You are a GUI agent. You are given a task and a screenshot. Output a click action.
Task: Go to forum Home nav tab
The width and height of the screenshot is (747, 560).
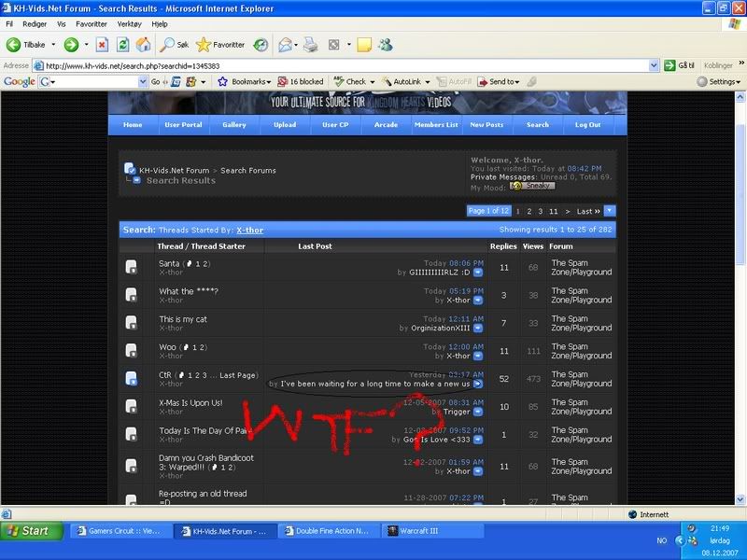pyautogui.click(x=133, y=125)
